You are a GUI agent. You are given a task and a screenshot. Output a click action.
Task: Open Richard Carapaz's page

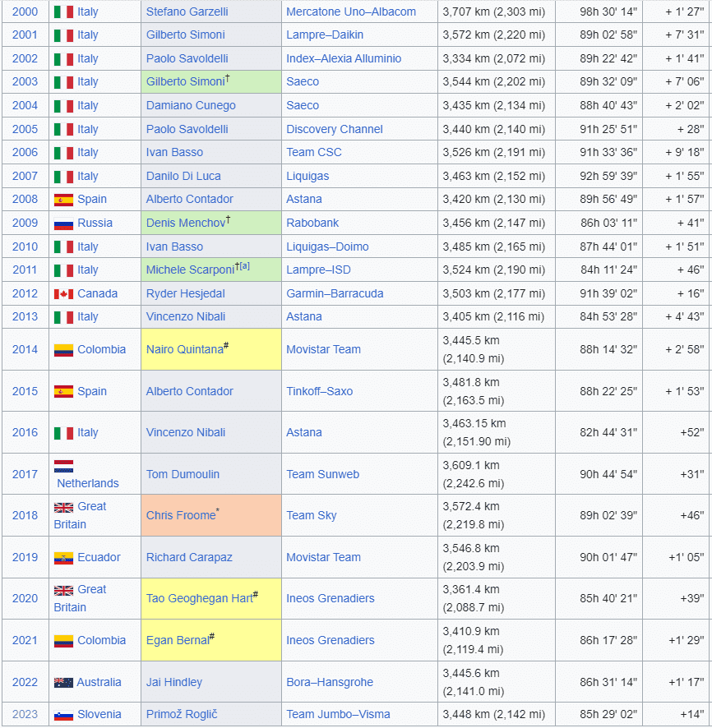click(x=189, y=558)
